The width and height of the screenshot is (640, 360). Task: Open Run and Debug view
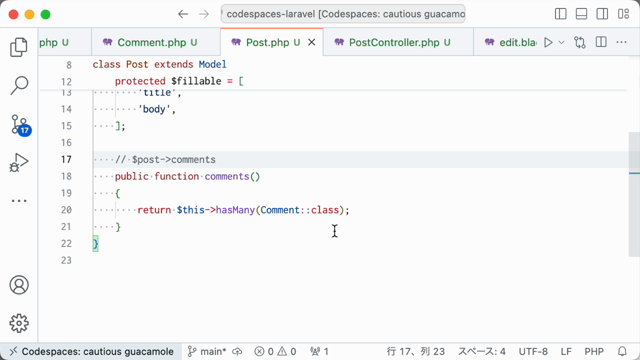coord(19,162)
